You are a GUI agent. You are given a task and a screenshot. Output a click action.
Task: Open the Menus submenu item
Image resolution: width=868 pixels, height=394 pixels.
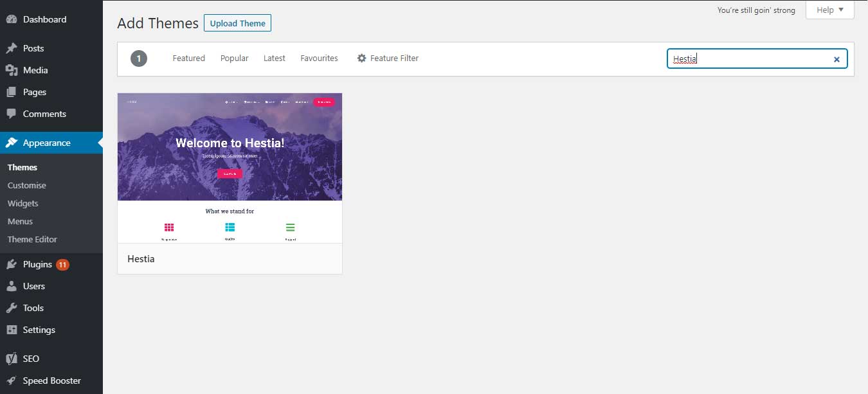[20, 221]
